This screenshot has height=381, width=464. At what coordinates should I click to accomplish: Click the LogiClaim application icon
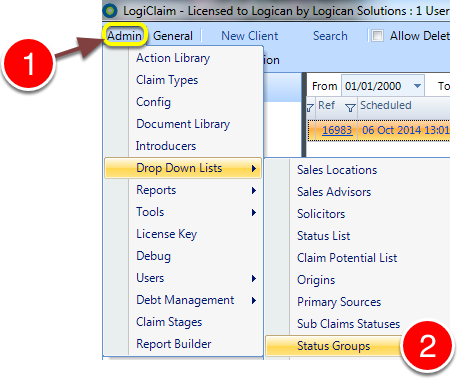pyautogui.click(x=110, y=10)
